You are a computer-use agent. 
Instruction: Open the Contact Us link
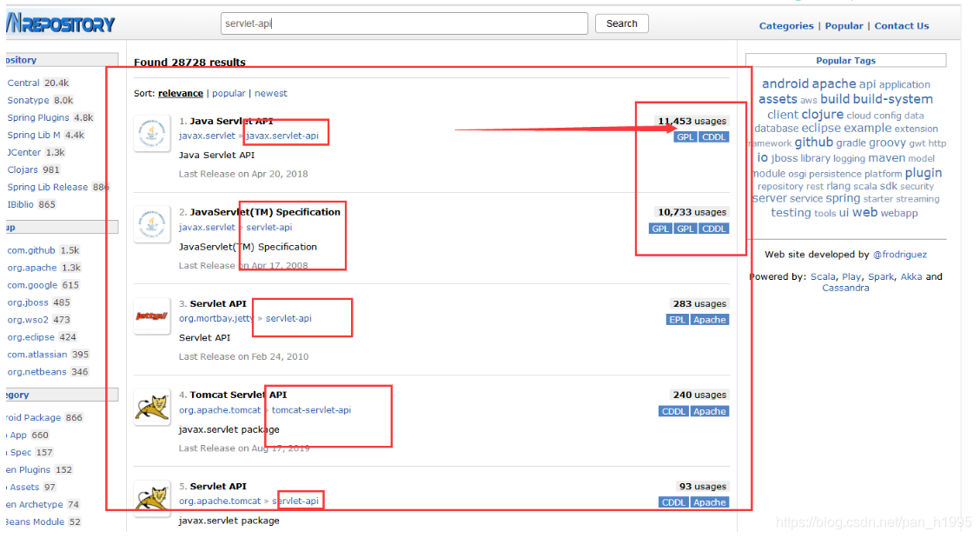tap(901, 26)
